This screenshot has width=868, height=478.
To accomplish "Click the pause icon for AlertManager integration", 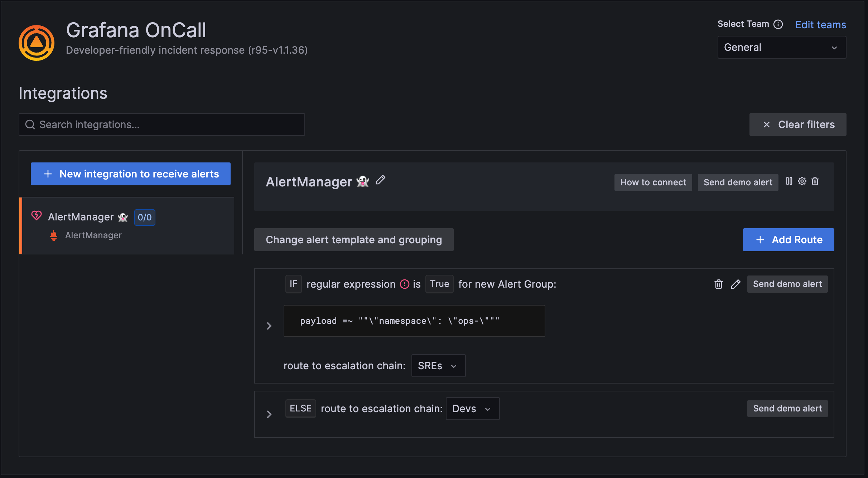I will (x=790, y=181).
